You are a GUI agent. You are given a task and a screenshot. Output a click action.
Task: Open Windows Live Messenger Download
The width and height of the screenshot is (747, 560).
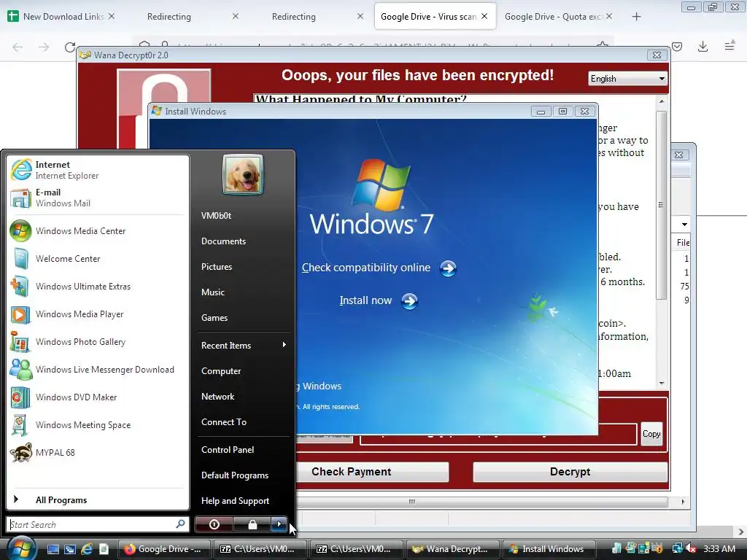coord(98,370)
